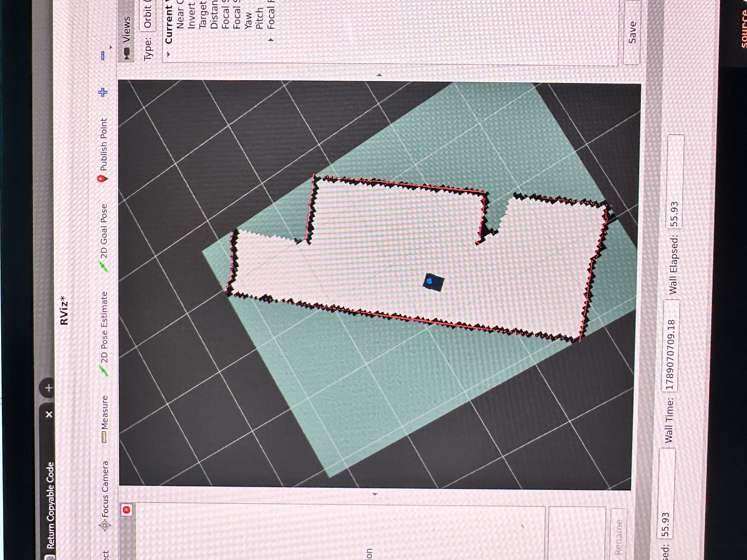The width and height of the screenshot is (747, 560).
Task: Collapse the Current View tree node
Action: (168, 54)
